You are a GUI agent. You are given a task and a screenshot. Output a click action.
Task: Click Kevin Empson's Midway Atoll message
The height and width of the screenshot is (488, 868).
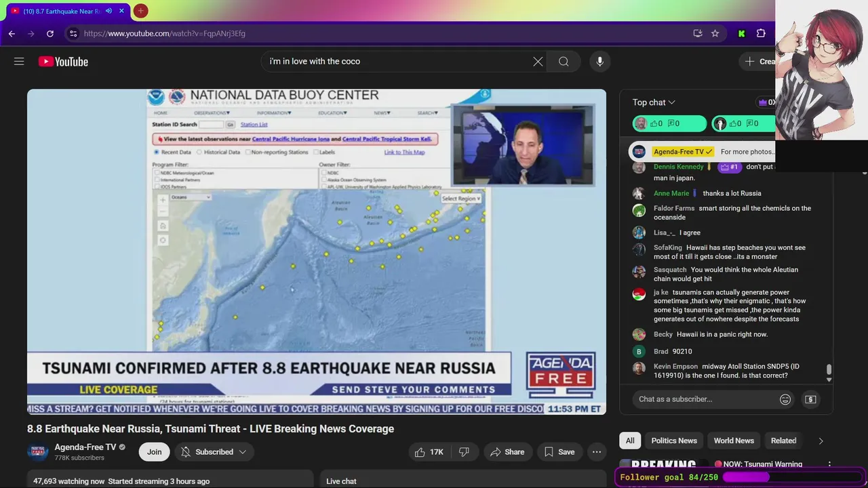(x=726, y=371)
